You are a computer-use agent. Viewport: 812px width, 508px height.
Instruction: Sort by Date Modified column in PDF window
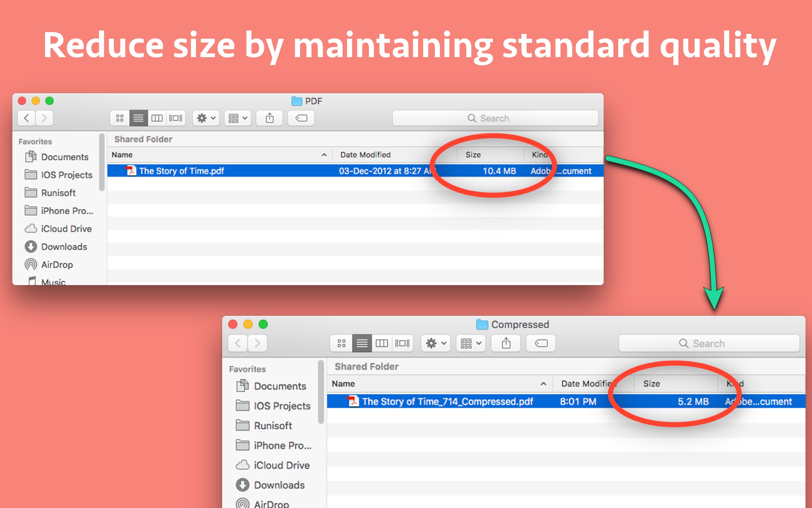pyautogui.click(x=365, y=155)
